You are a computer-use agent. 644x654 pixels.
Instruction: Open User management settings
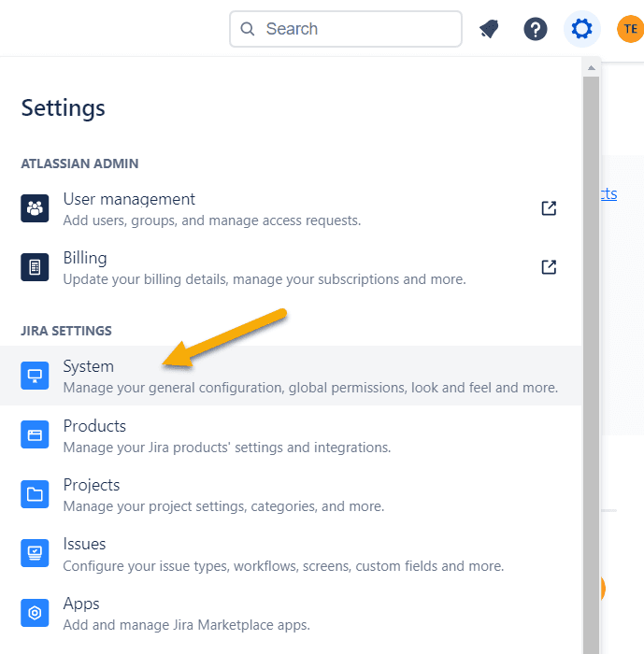click(291, 208)
